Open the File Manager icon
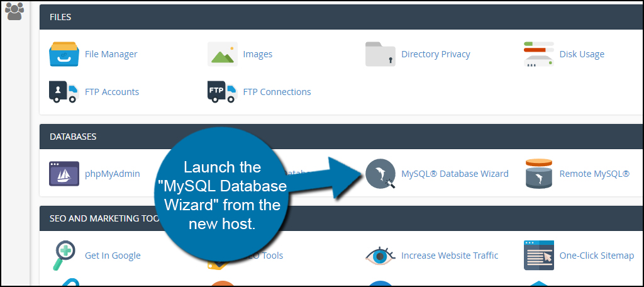 pos(64,54)
